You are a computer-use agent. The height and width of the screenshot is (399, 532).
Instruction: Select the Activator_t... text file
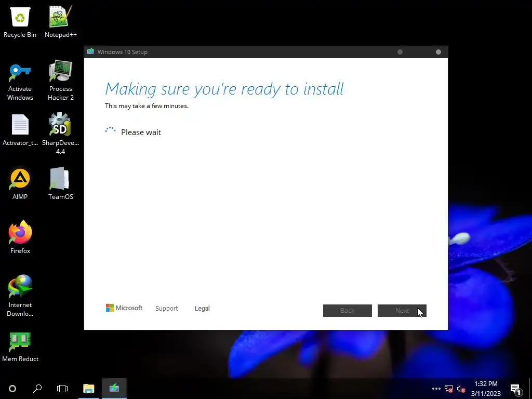pyautogui.click(x=20, y=130)
